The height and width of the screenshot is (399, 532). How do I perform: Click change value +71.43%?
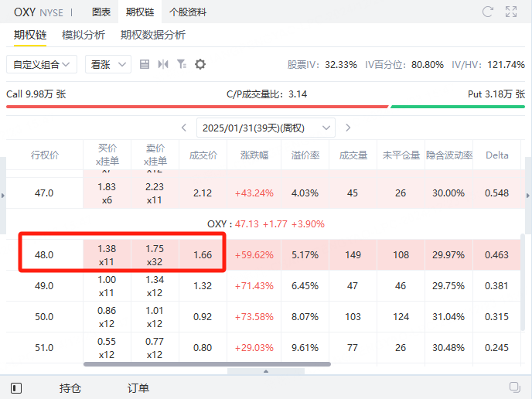pos(254,285)
